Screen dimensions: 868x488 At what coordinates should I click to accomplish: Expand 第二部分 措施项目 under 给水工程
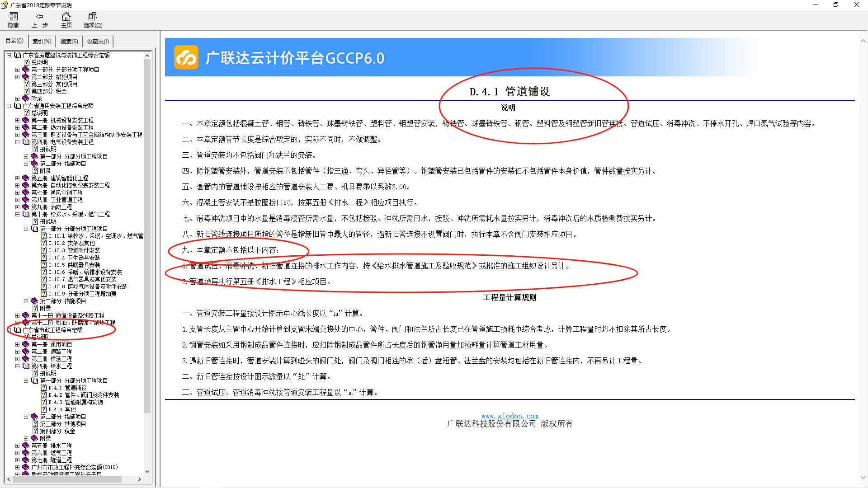(x=26, y=417)
